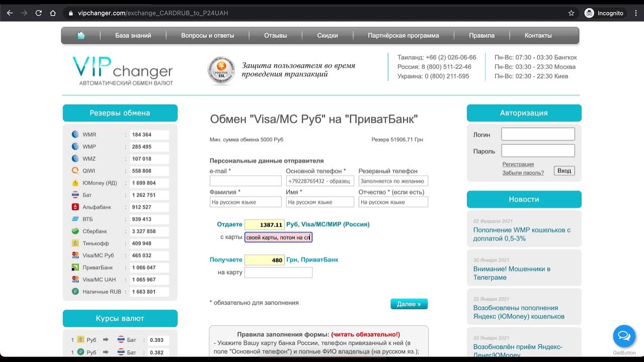
Task: Click the browser back arrow
Action: [x=10, y=13]
